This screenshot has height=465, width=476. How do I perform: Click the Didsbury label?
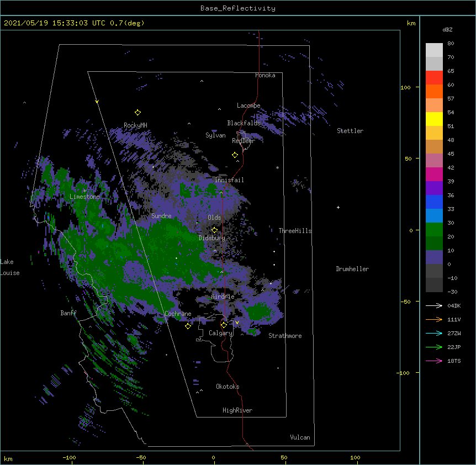tap(212, 238)
